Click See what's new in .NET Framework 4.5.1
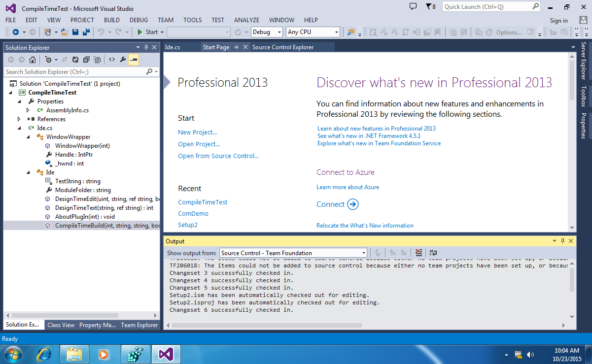 [369, 136]
